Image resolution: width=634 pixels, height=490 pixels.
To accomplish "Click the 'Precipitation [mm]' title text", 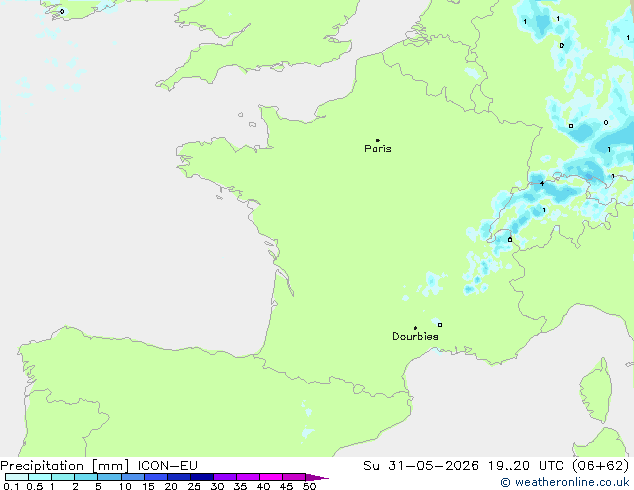I will tap(65, 466).
